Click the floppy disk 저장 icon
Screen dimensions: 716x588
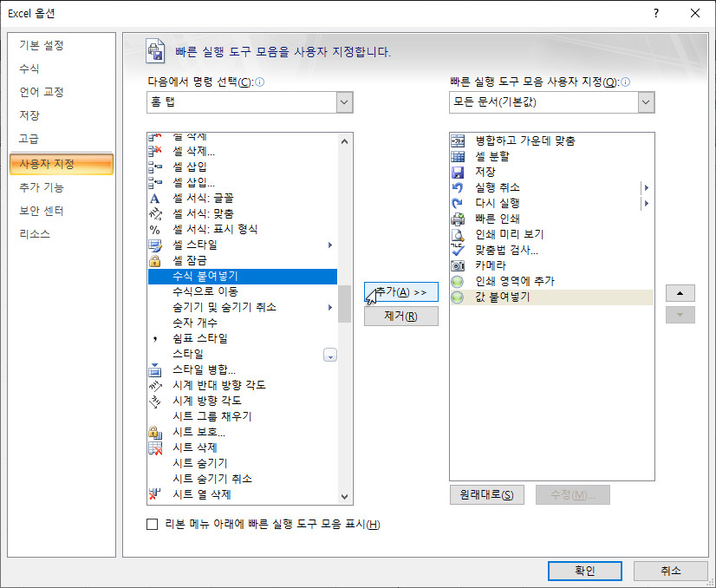(458, 172)
